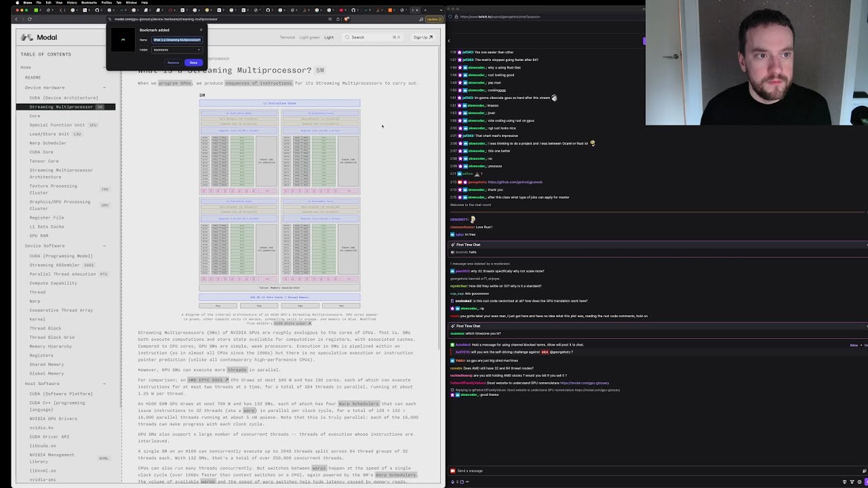Viewport: 868px width, 488px height.
Task: Follow the AMD EPYC 9965 link in the article
Action: tap(208, 380)
